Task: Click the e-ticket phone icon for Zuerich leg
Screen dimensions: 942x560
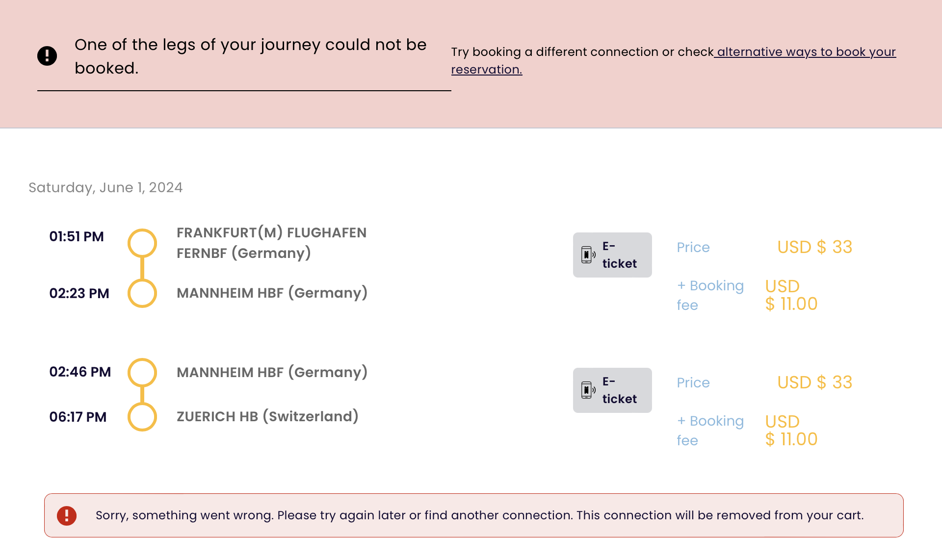Action: tap(587, 390)
